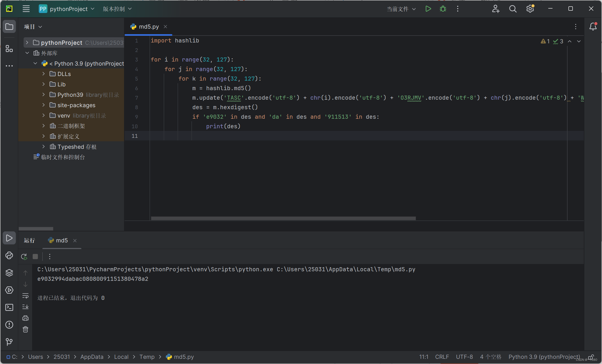Open the Terminal tool window
This screenshot has height=364, width=602.
[x=9, y=307]
